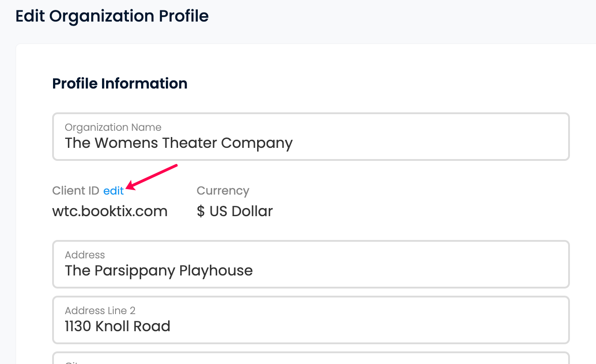Click the Client ID label text
The height and width of the screenshot is (364, 596).
76,191
